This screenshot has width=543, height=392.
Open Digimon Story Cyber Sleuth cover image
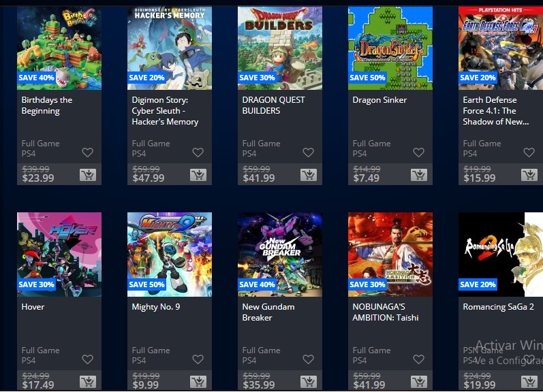[170, 48]
